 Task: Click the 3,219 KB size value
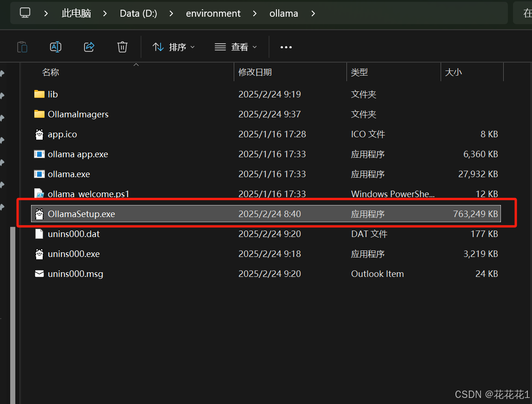(x=481, y=254)
